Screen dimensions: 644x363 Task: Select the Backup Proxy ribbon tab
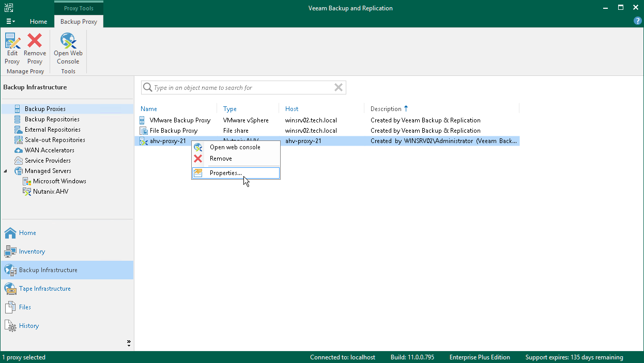click(79, 22)
